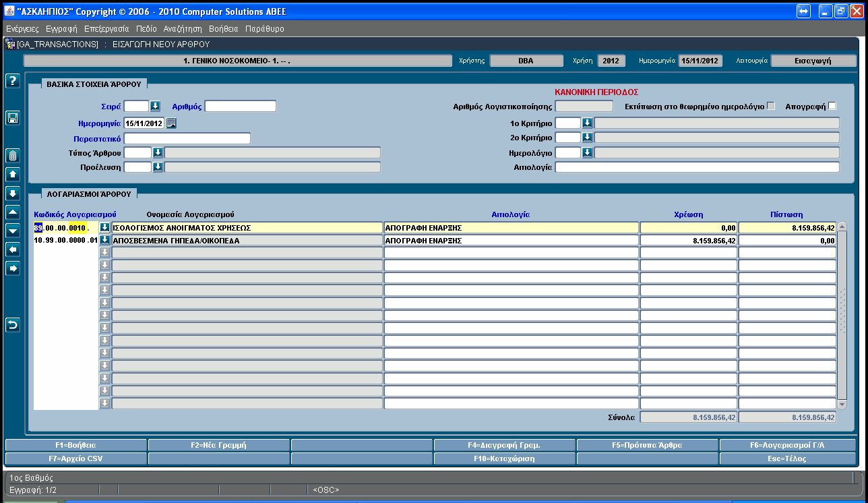The height and width of the screenshot is (503, 868).
Task: Click the accounts table scrollbar down arrow
Action: [842, 404]
